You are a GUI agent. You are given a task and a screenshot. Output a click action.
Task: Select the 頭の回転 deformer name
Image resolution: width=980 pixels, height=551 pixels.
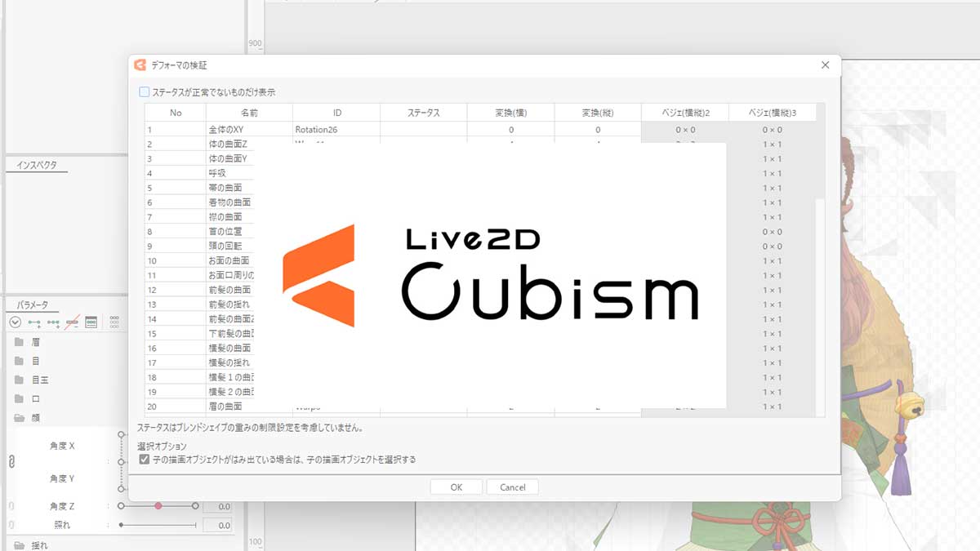pyautogui.click(x=225, y=246)
